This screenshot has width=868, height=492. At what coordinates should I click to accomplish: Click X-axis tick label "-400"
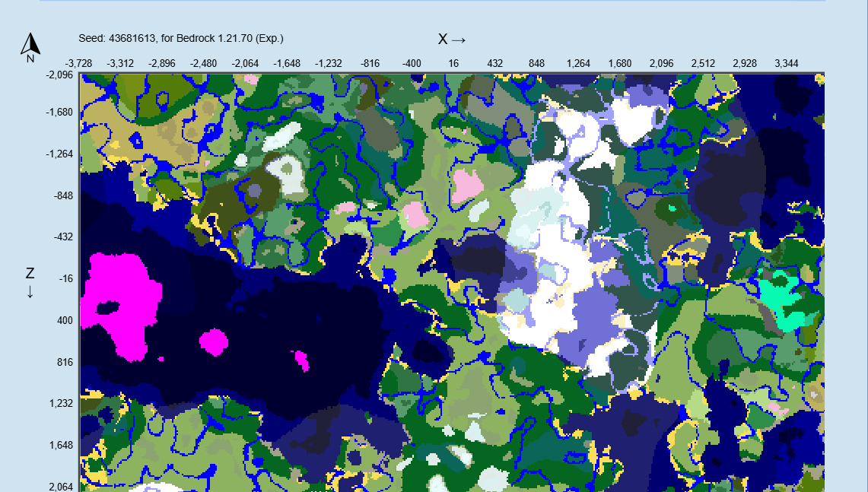[x=412, y=64]
